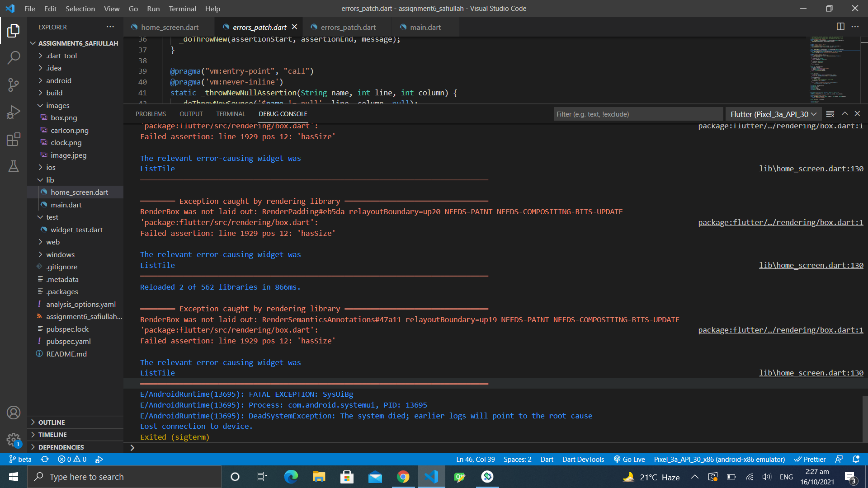868x488 pixels.
Task: Open Windows Start menu
Action: [14, 477]
